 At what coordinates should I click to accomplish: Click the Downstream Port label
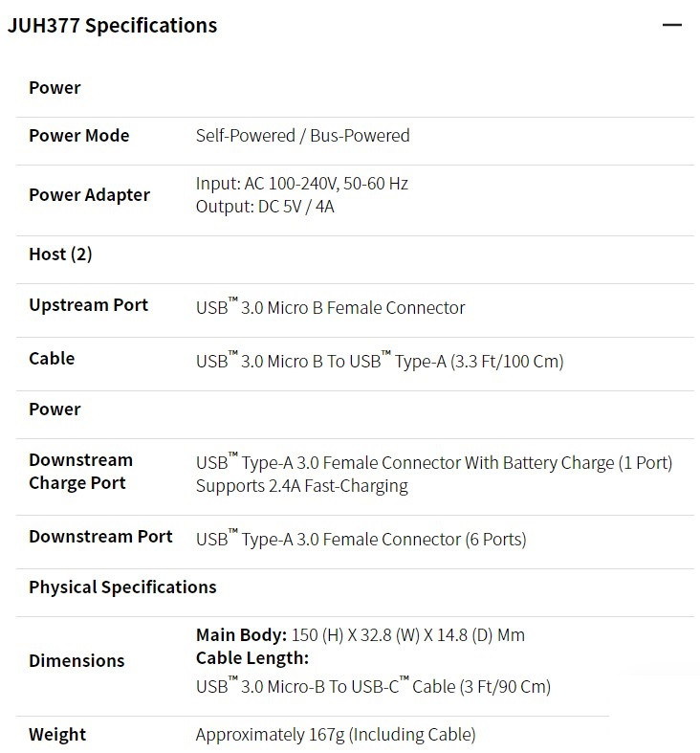pos(100,537)
